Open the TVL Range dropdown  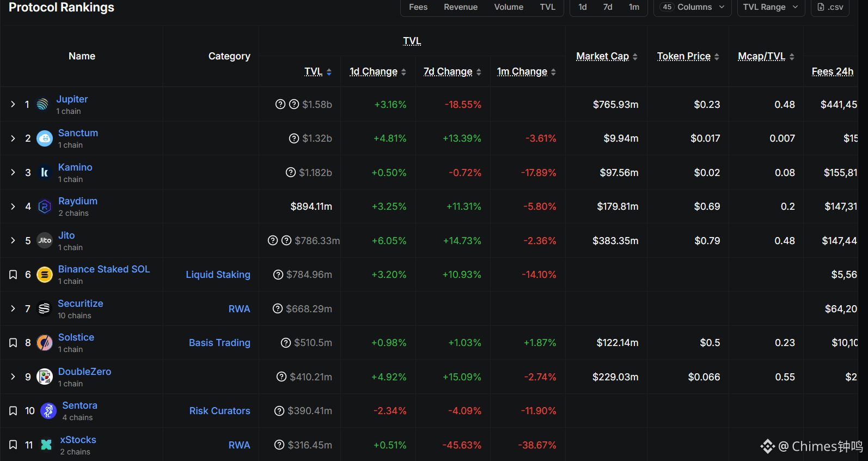771,7
